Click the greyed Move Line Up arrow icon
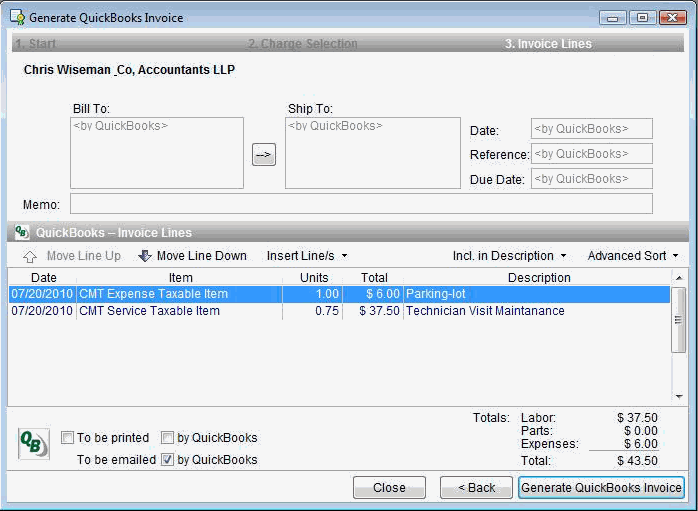 coord(30,256)
